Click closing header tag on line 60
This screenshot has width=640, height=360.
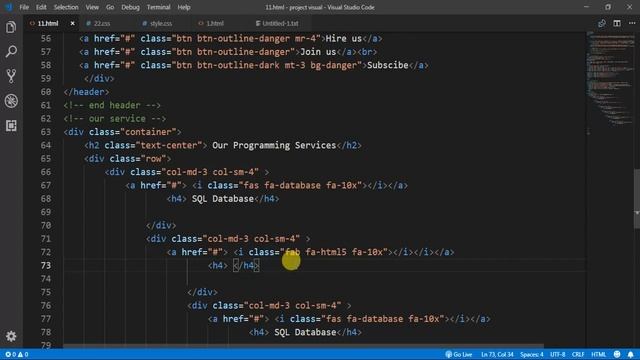point(87,92)
